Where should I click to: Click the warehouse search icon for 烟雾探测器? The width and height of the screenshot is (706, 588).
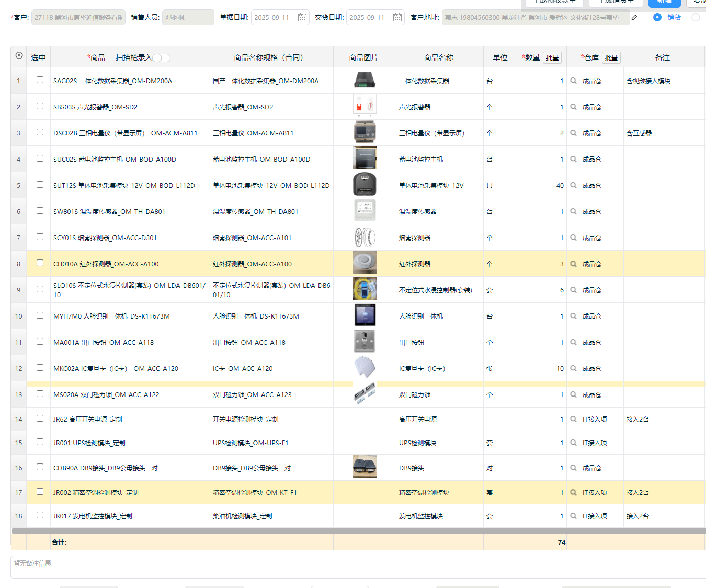click(x=573, y=238)
